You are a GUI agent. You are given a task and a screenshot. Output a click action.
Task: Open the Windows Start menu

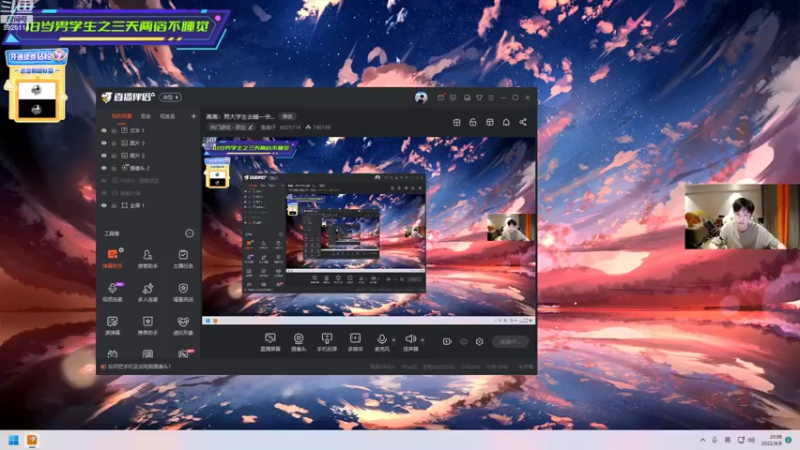point(14,440)
